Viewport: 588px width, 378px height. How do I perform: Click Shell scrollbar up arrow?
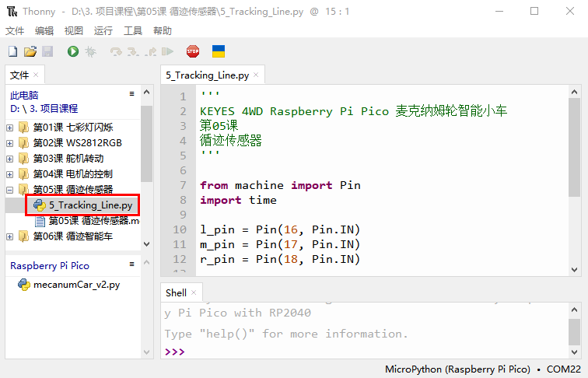pos(574,310)
